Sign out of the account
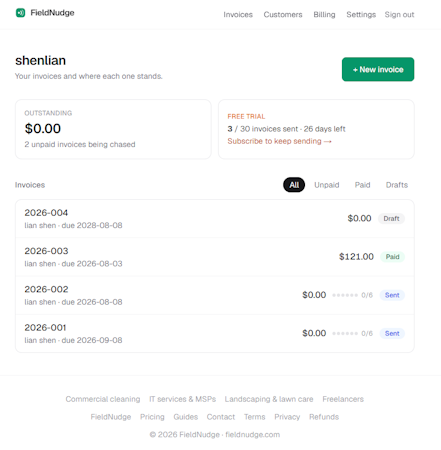 point(399,15)
